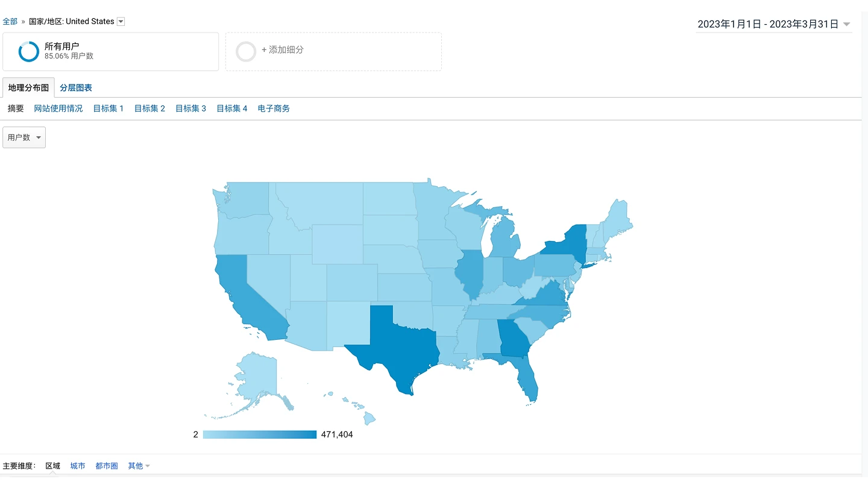Open the 目标集 4 view
Screen dimensions: 868x488
click(232, 108)
